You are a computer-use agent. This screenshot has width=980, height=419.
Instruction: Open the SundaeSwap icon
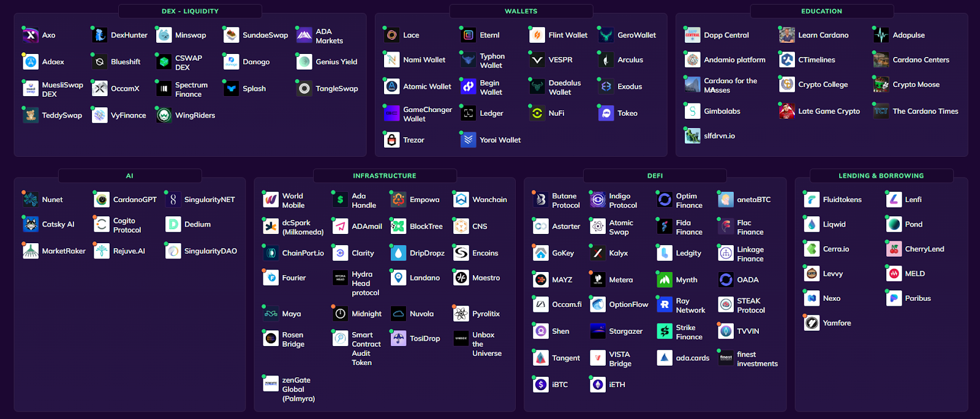point(232,36)
